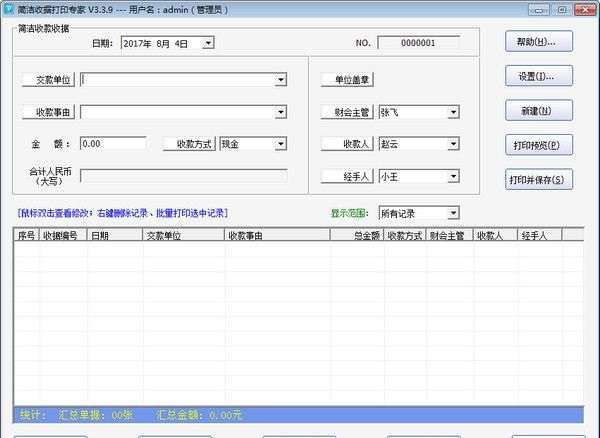Click the 汇总单据 status text
600x438 pixels.
click(95, 415)
